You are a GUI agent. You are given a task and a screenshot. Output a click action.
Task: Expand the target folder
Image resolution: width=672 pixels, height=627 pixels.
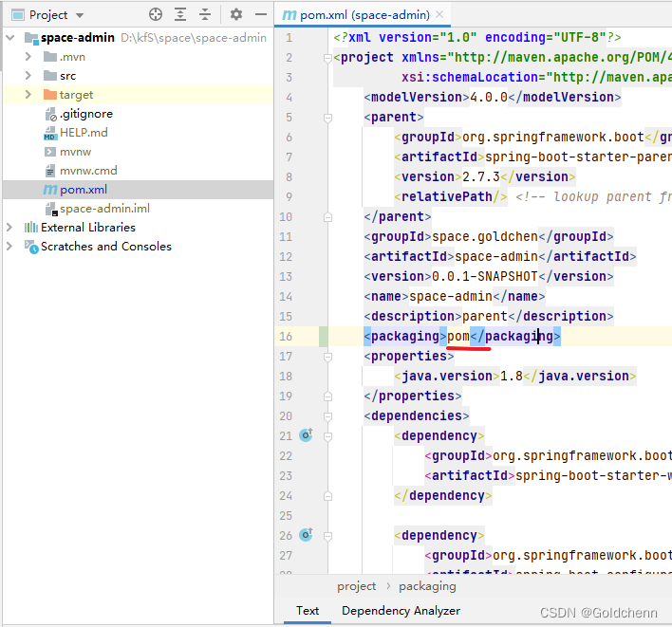[28, 95]
